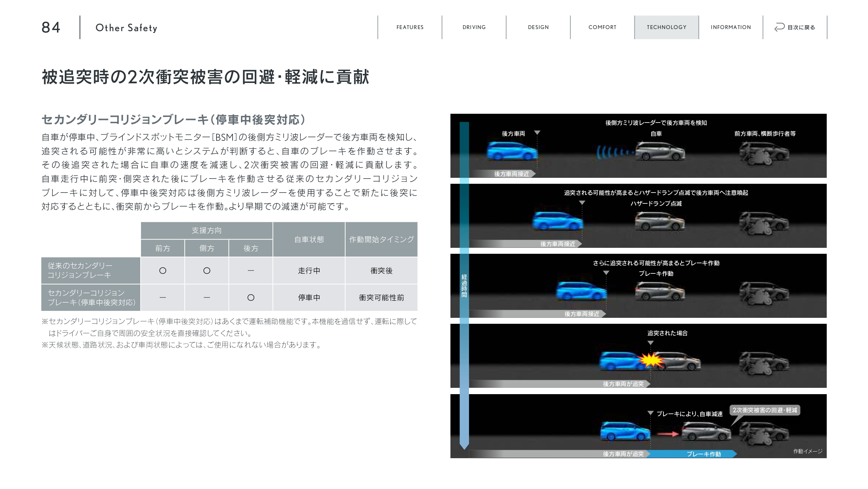Click the 目次に戻る link text
Image resolution: width=868 pixels, height=489 pixels.
click(x=801, y=28)
